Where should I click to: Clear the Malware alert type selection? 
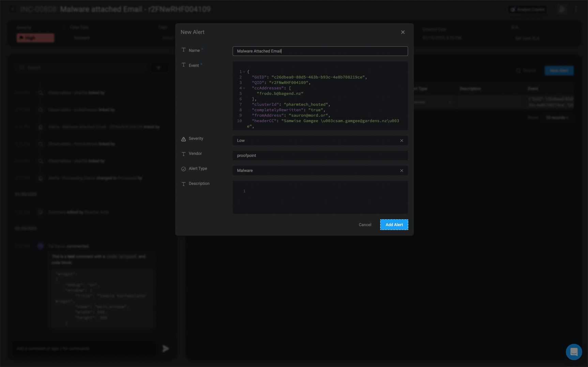(402, 171)
